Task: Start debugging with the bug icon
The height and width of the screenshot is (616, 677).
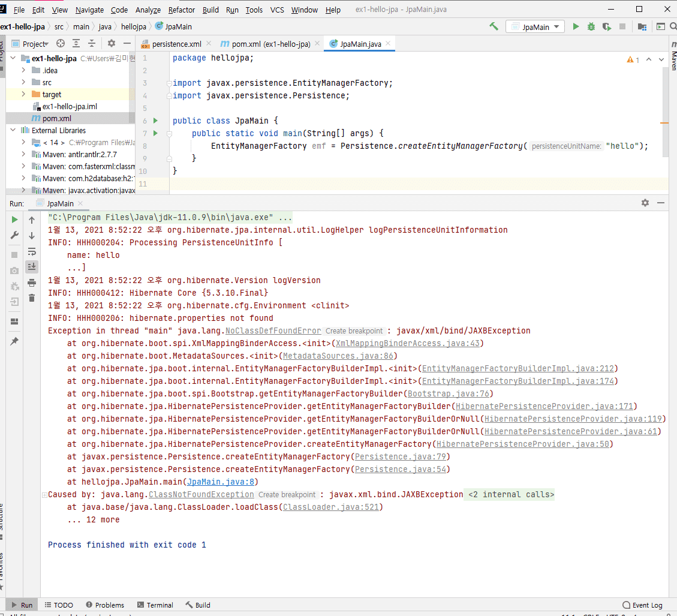Action: click(x=591, y=27)
